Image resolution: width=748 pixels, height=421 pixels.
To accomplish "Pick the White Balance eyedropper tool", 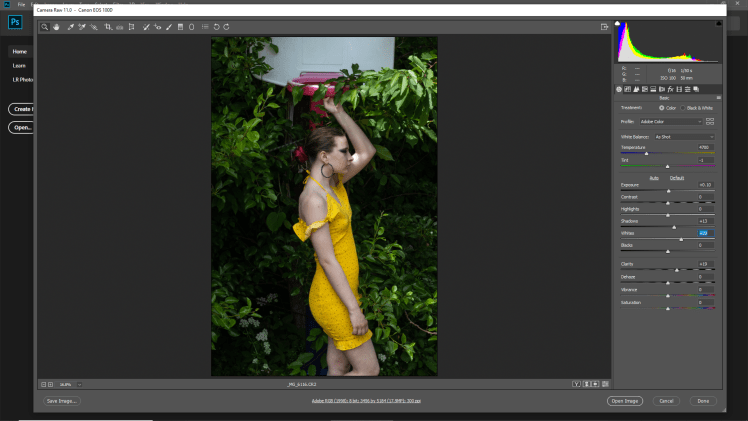I will point(71,27).
